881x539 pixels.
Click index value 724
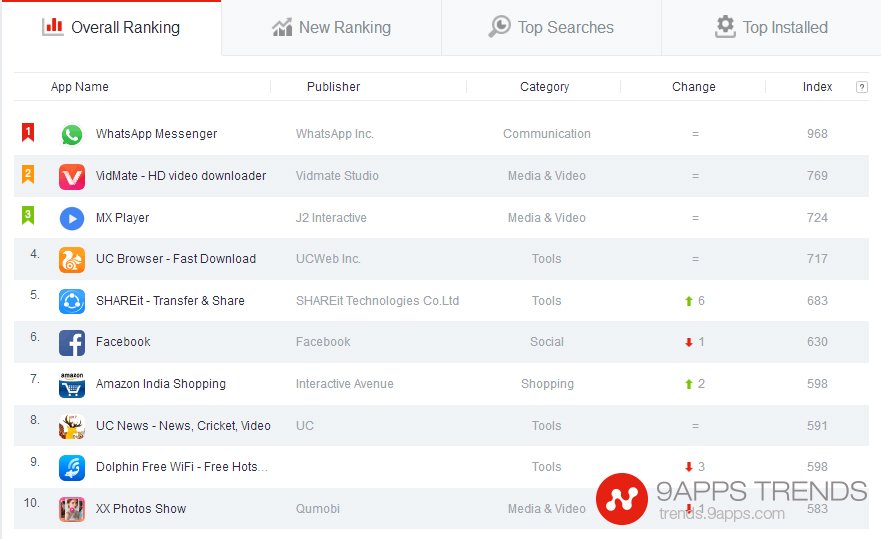[x=818, y=218]
